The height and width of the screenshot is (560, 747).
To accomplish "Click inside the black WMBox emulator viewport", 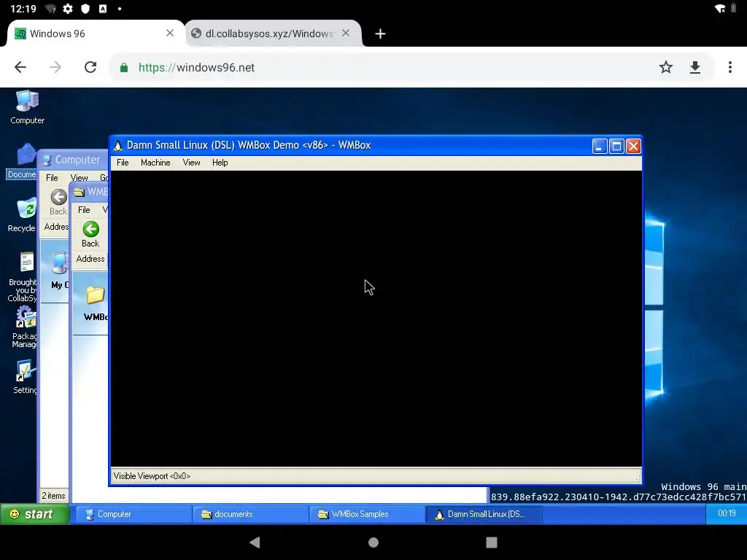I will point(376,319).
